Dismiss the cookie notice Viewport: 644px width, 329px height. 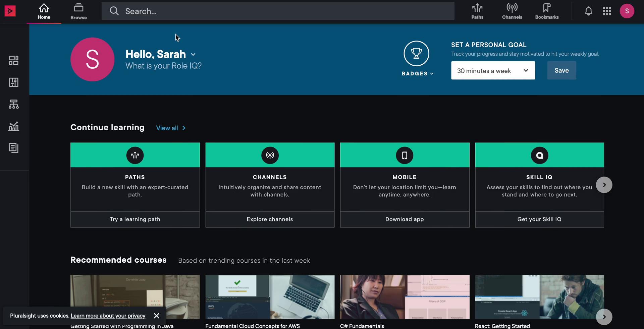coord(156,316)
